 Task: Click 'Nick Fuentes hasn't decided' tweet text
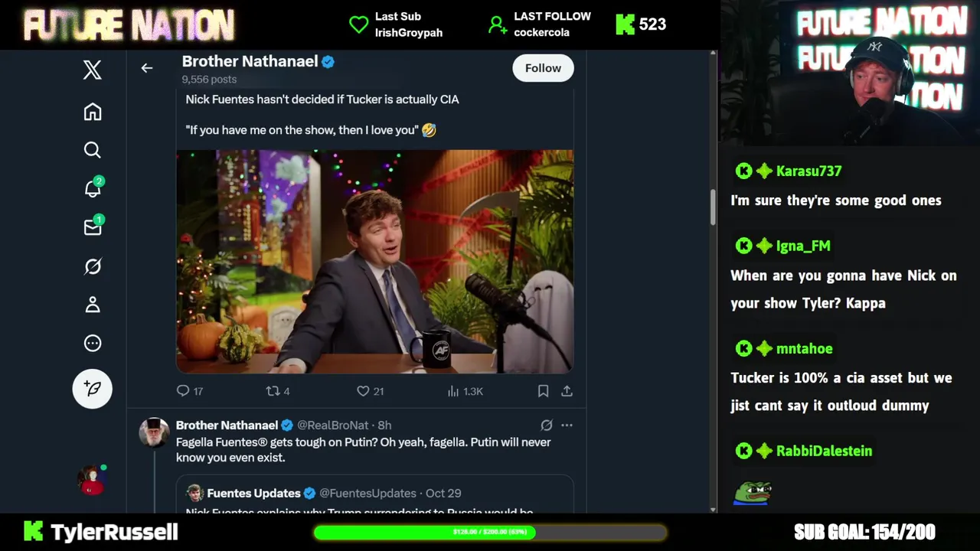point(322,99)
